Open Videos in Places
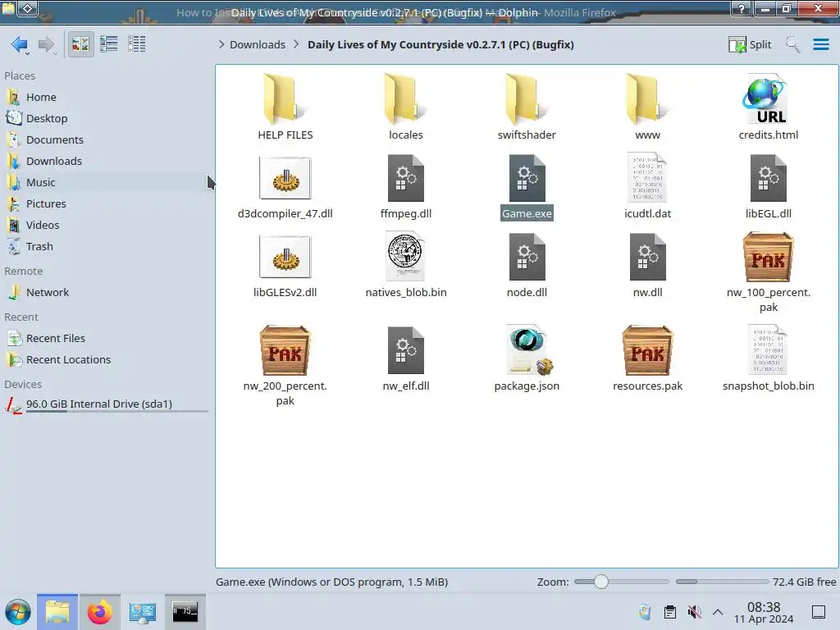The image size is (840, 630). click(x=106, y=226)
